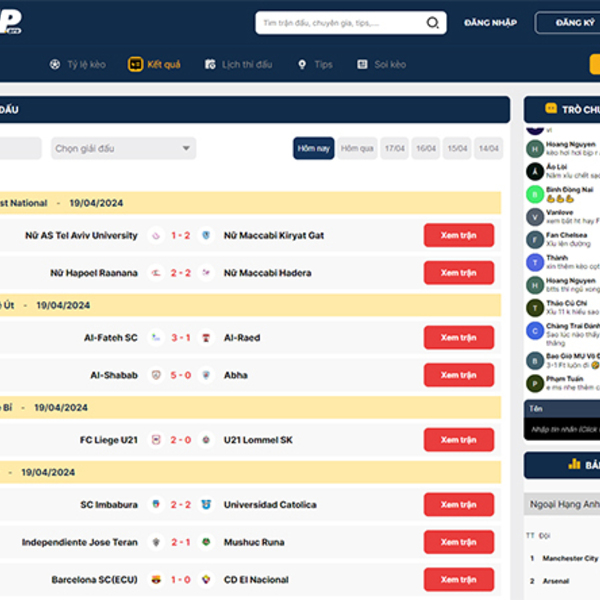Focus the match search input field
The width and height of the screenshot is (600, 600).
[x=338, y=23]
